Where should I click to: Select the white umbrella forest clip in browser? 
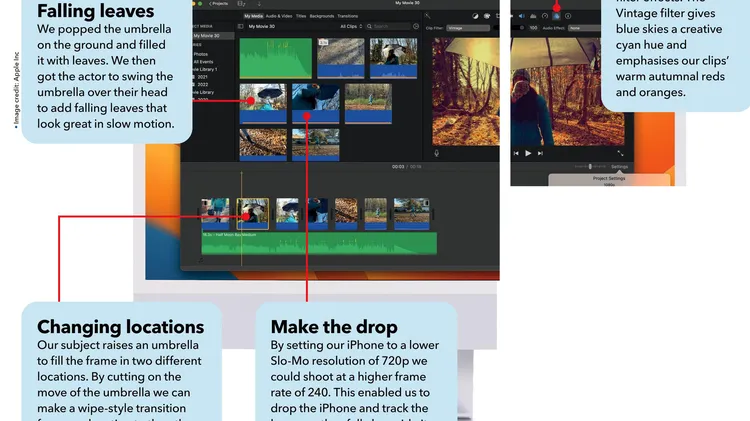(393, 58)
